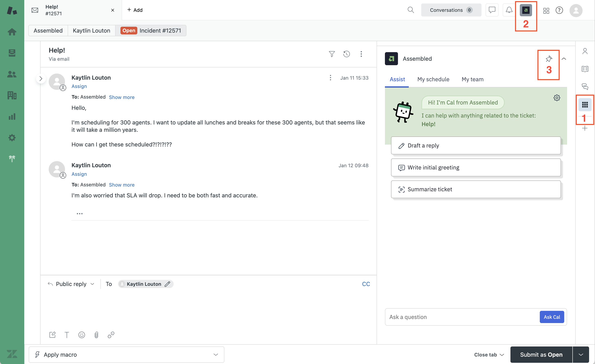
Task: Open Submit status dropdown arrow
Action: [x=581, y=355]
